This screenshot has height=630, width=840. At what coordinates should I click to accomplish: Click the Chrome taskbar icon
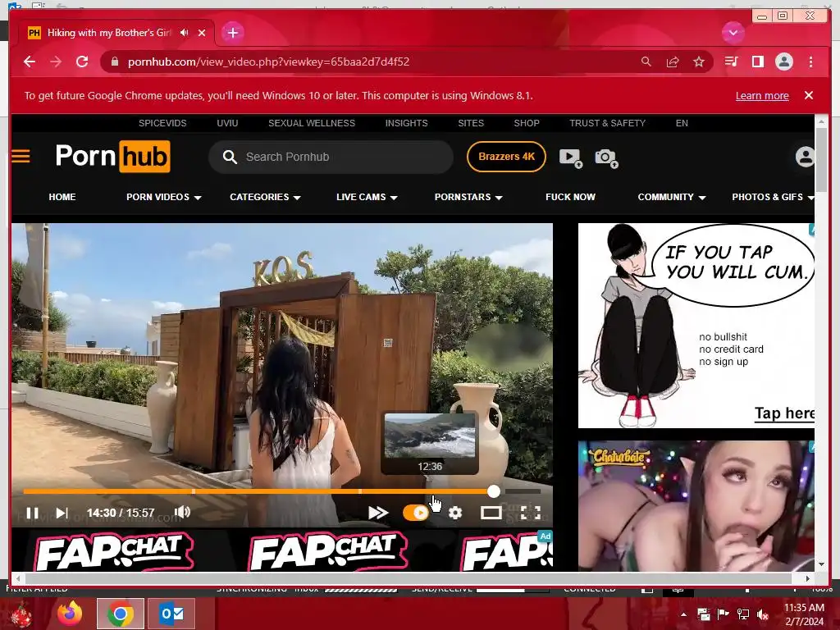(121, 614)
